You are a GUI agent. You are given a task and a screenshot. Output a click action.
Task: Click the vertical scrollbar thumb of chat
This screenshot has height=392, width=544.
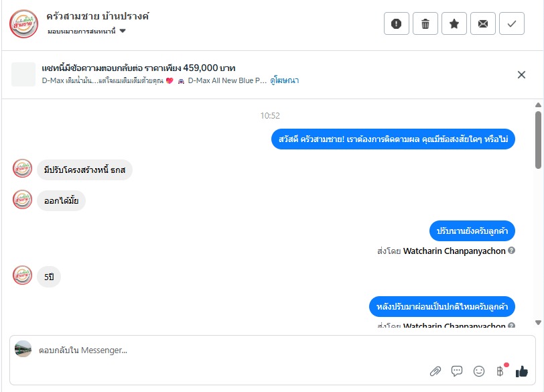538,140
